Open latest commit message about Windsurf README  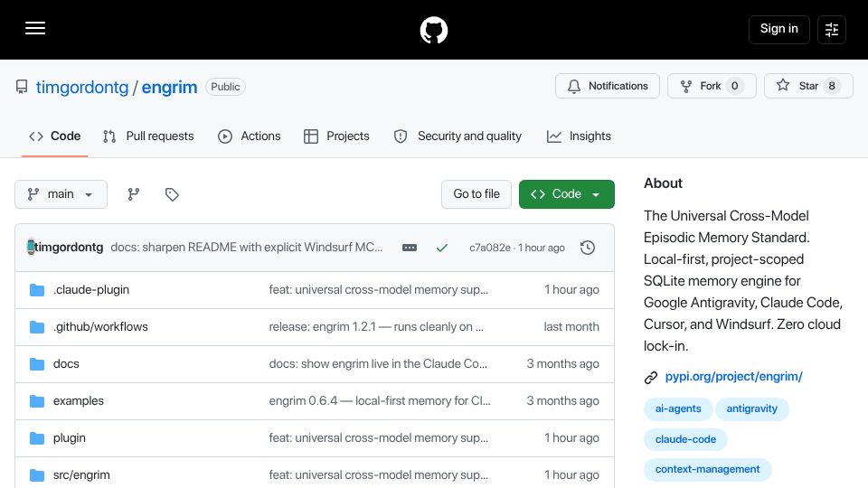pyautogui.click(x=246, y=248)
